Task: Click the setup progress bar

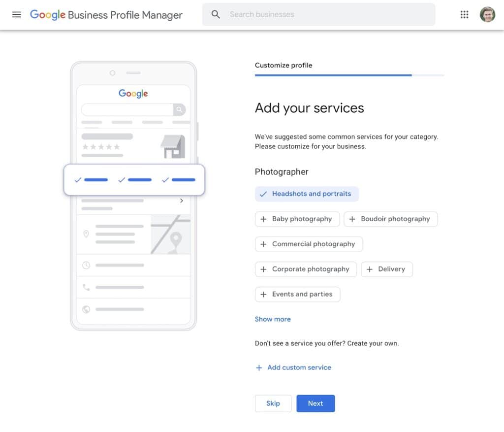Action: pos(349,75)
